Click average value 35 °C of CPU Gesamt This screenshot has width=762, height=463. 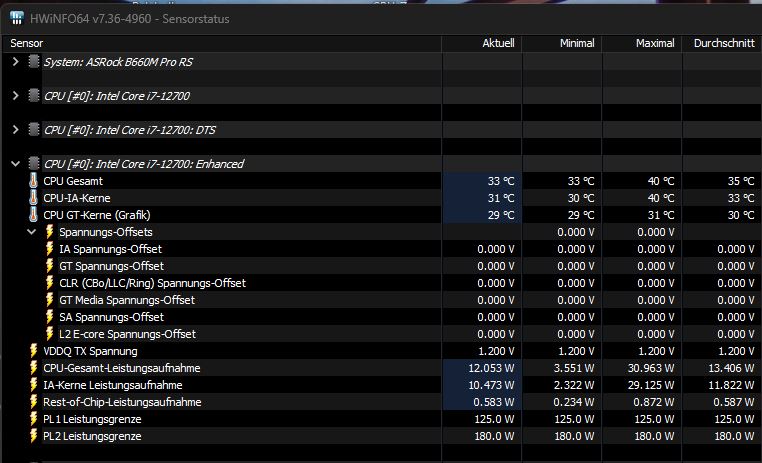click(x=741, y=181)
